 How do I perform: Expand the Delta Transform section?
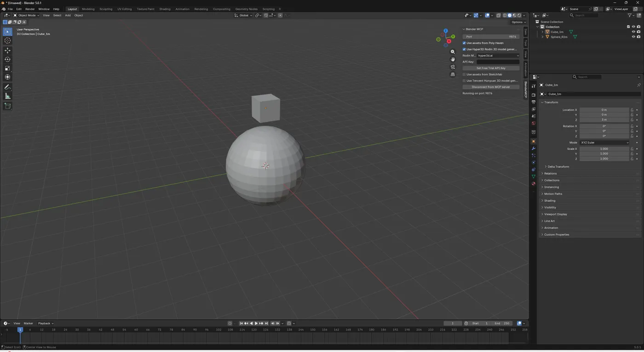558,167
